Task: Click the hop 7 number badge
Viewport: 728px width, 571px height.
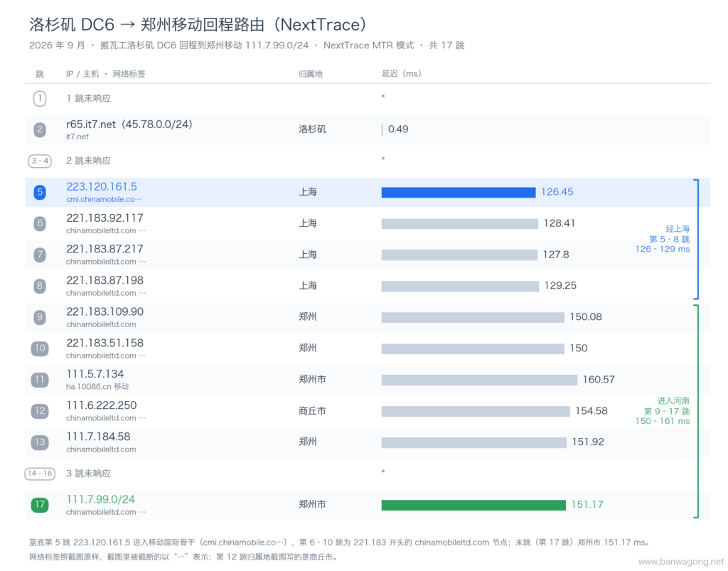Action: pos(40,255)
